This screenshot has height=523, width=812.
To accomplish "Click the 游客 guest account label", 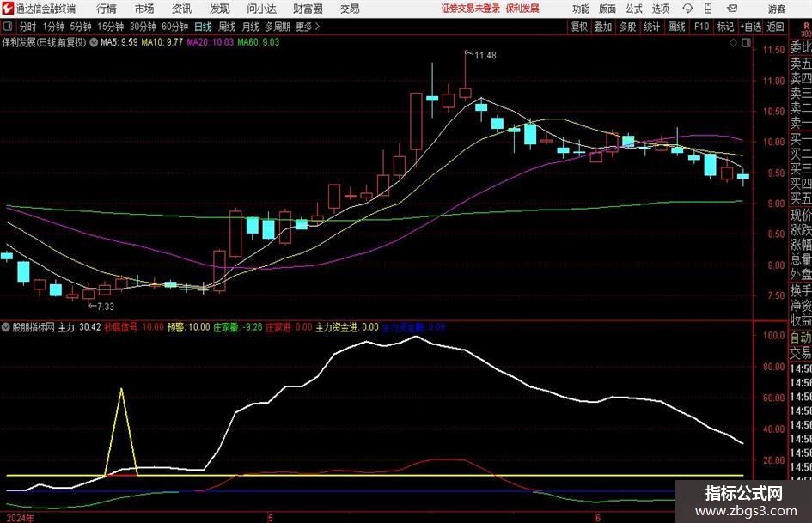I will click(777, 9).
